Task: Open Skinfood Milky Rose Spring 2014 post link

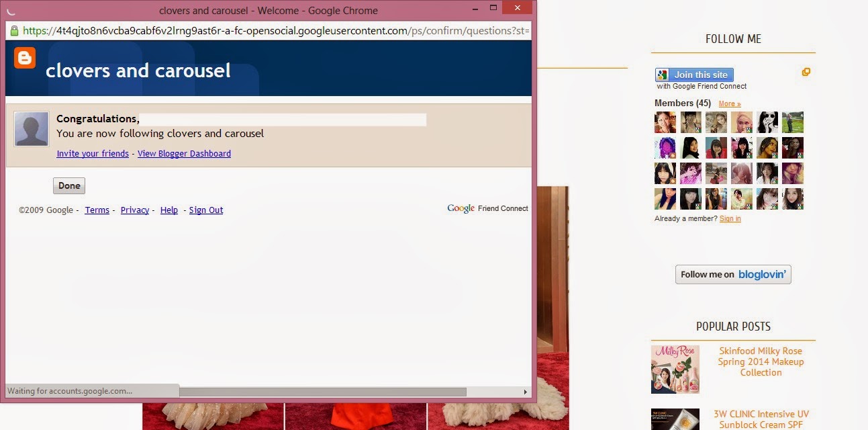Action: pos(761,361)
